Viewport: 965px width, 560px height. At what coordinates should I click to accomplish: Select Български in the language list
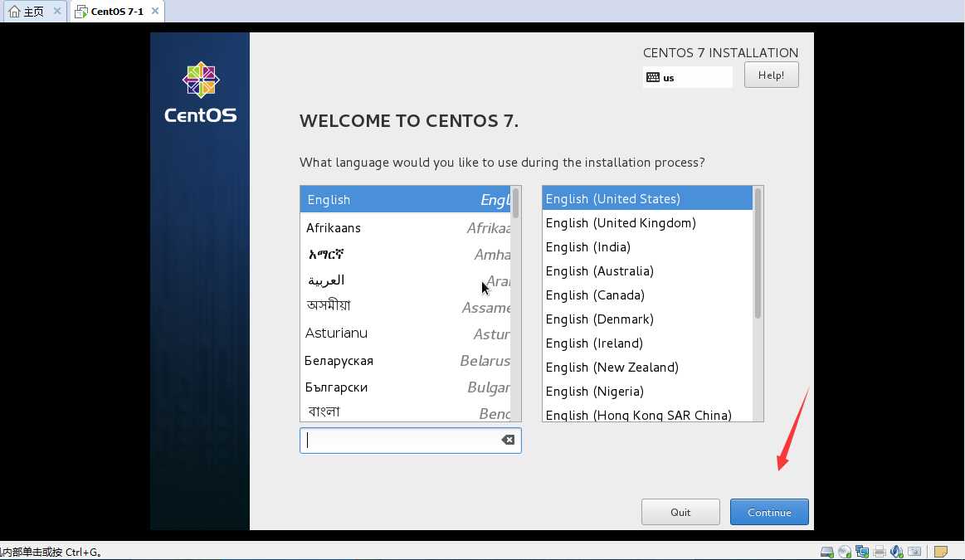point(406,387)
